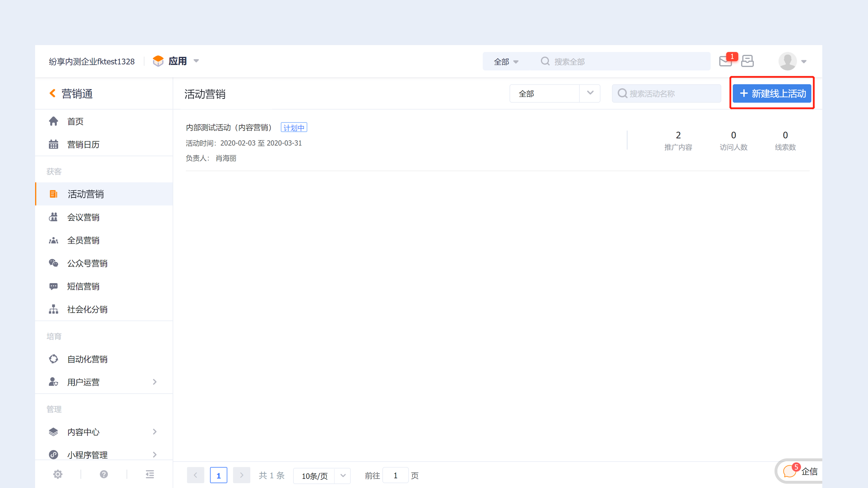The width and height of the screenshot is (868, 488).
Task: Select the 活动营销 sidebar icon
Action: pos(53,194)
